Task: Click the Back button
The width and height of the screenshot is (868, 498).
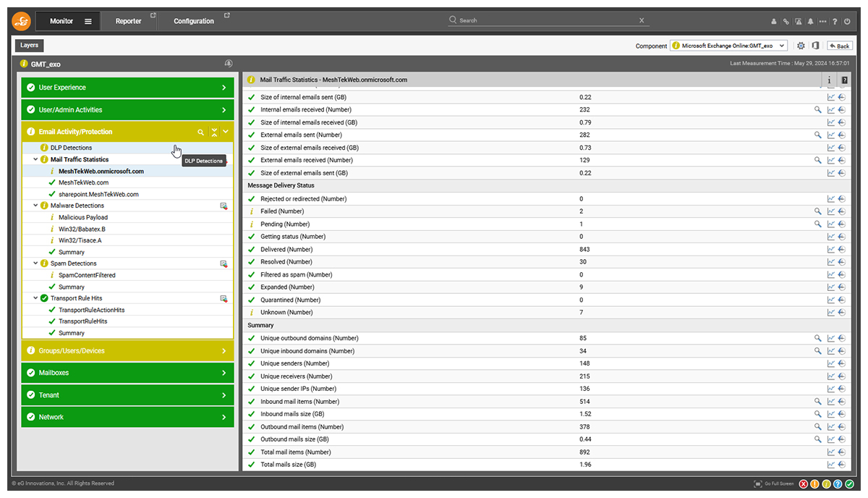Action: click(x=840, y=46)
